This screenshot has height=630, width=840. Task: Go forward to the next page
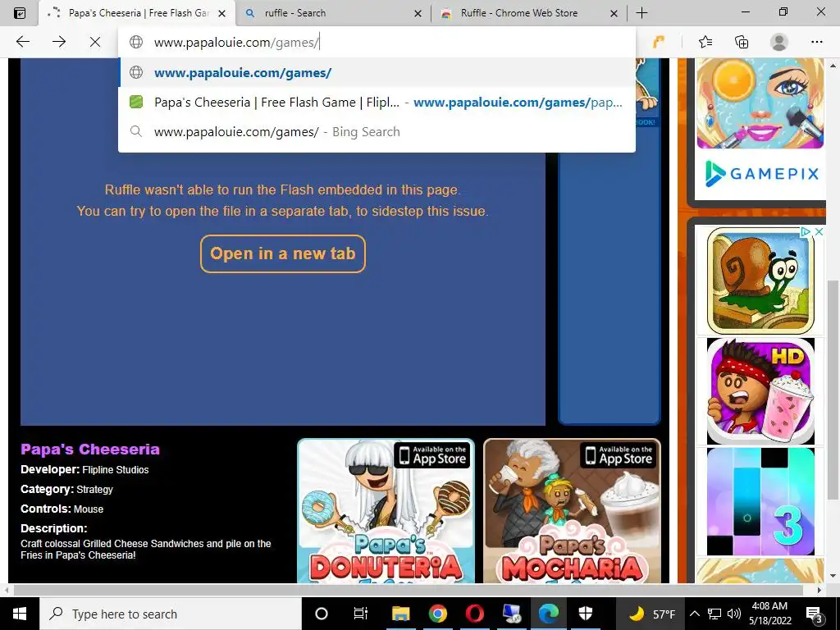point(59,42)
